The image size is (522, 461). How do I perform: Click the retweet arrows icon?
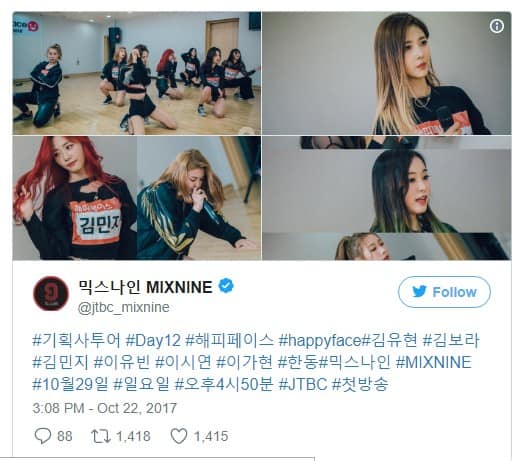coord(101,436)
